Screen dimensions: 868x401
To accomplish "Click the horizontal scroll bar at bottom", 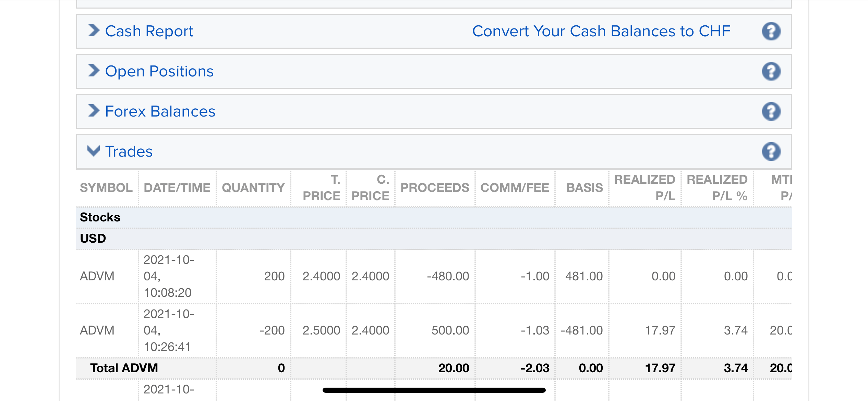I will pyautogui.click(x=434, y=390).
